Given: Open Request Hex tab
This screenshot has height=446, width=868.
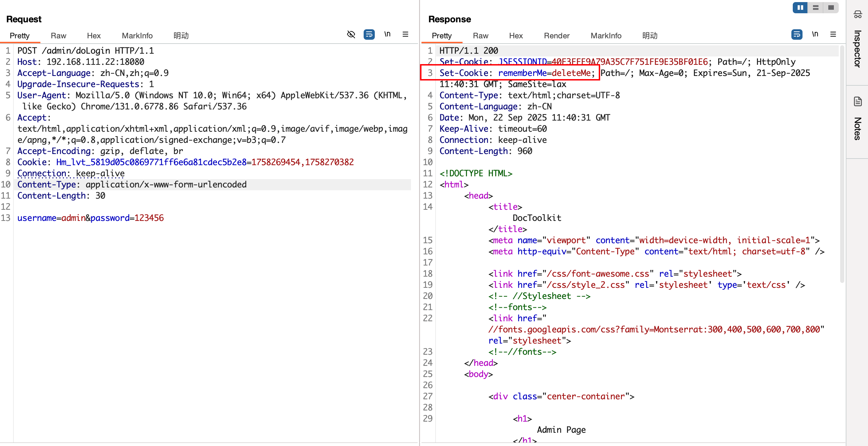Looking at the screenshot, I should click(94, 36).
